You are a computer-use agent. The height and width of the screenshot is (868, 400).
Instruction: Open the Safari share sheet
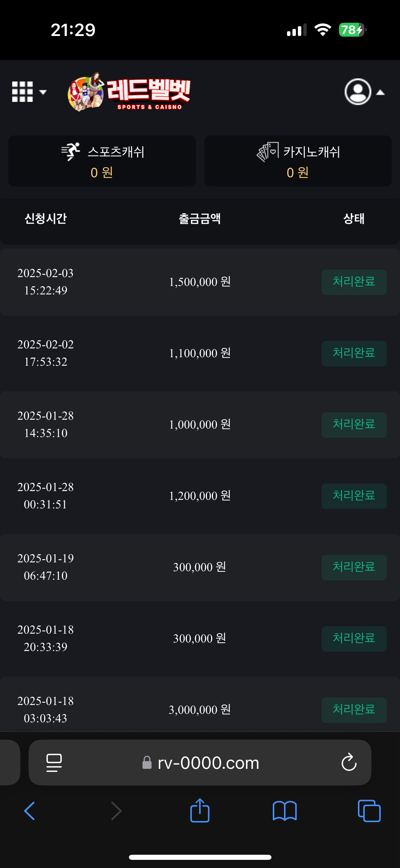click(x=200, y=810)
